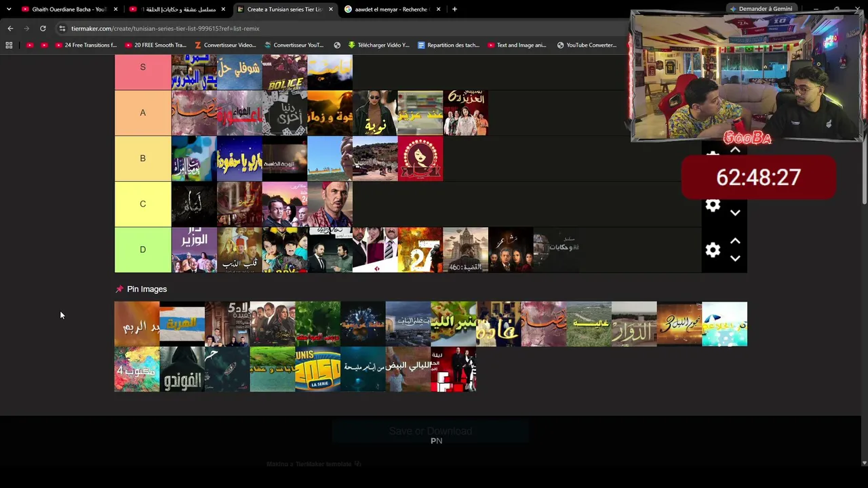Move tier D row down with chevron

[735, 258]
